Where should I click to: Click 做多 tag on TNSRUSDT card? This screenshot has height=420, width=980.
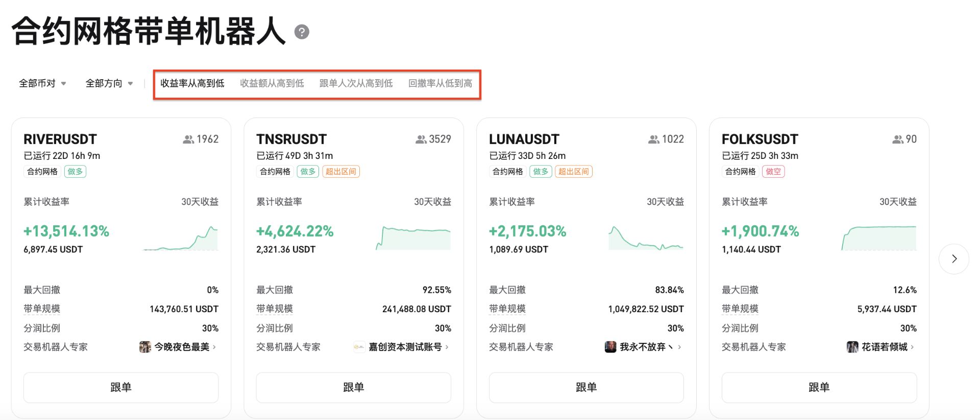coord(308,172)
